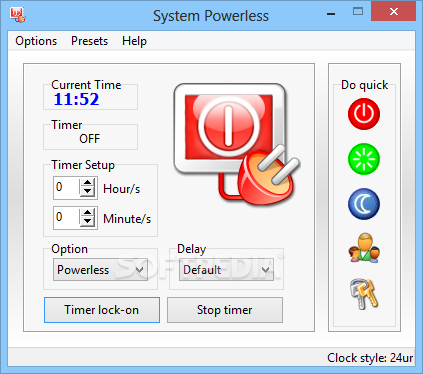Maximize the System Powerless window
Screen dimensions: 423x374
[358, 12]
